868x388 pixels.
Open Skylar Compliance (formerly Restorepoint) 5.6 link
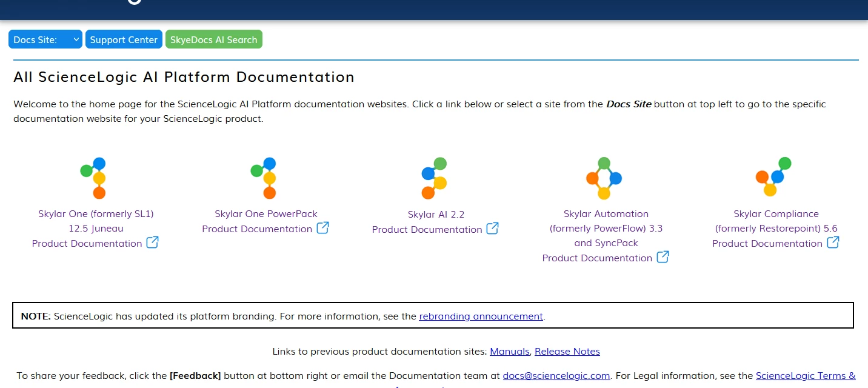click(x=776, y=229)
